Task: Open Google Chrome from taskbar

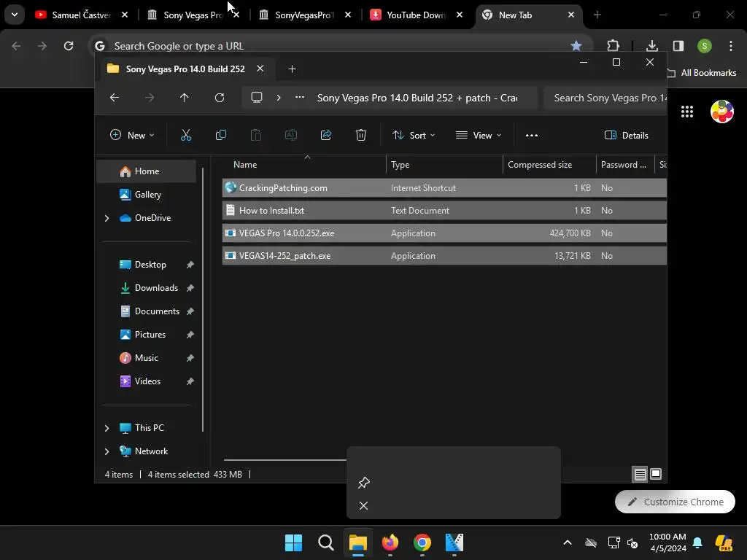Action: point(422,542)
